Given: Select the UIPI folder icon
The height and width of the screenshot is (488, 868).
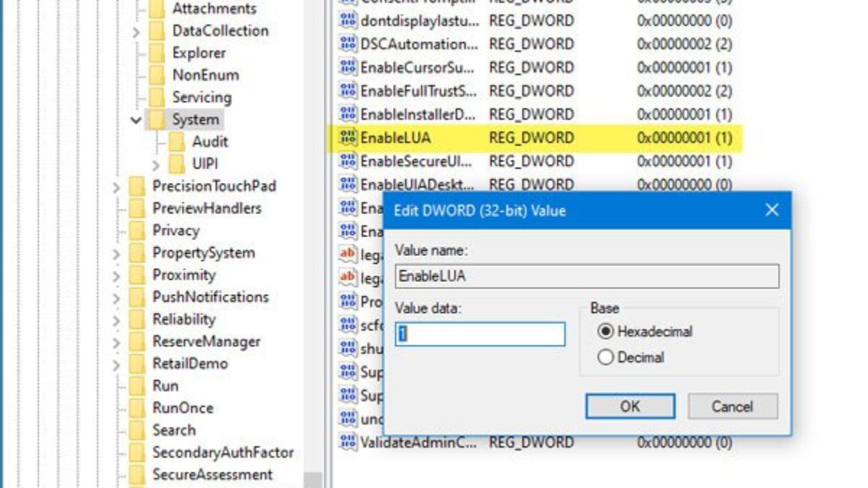Looking at the screenshot, I should coord(176,164).
